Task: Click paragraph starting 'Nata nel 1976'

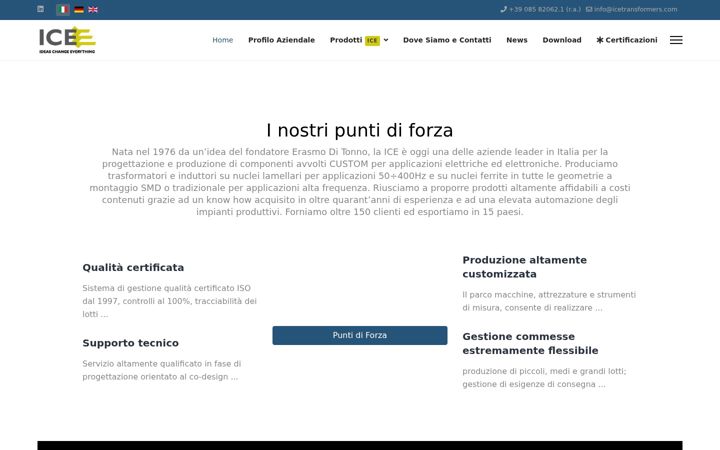Action: tap(360, 181)
